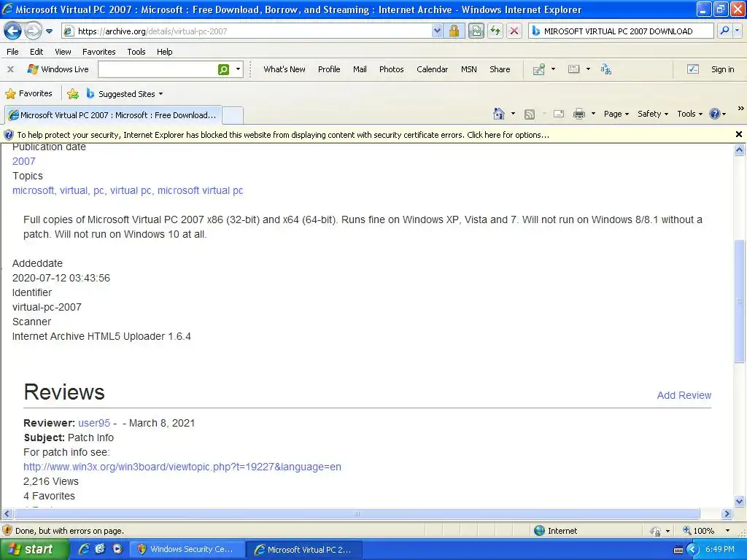Click the vertical scrollbar thumb
This screenshot has height=560, width=747.
tap(739, 301)
